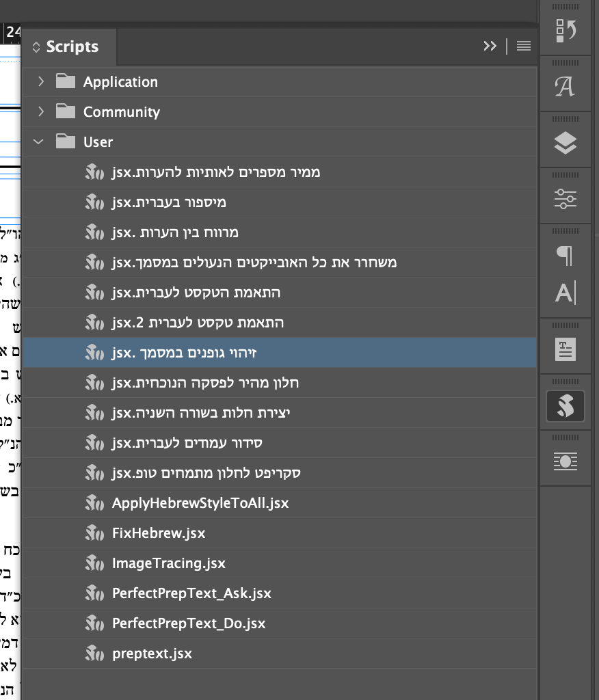Open the Glyphs panel icon in dock

(565, 87)
